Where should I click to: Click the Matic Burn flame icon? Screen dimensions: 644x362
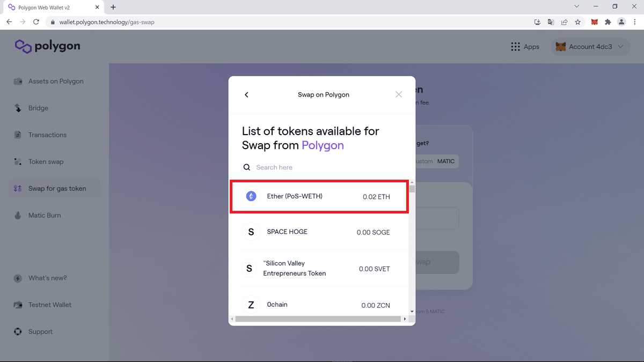(18, 216)
